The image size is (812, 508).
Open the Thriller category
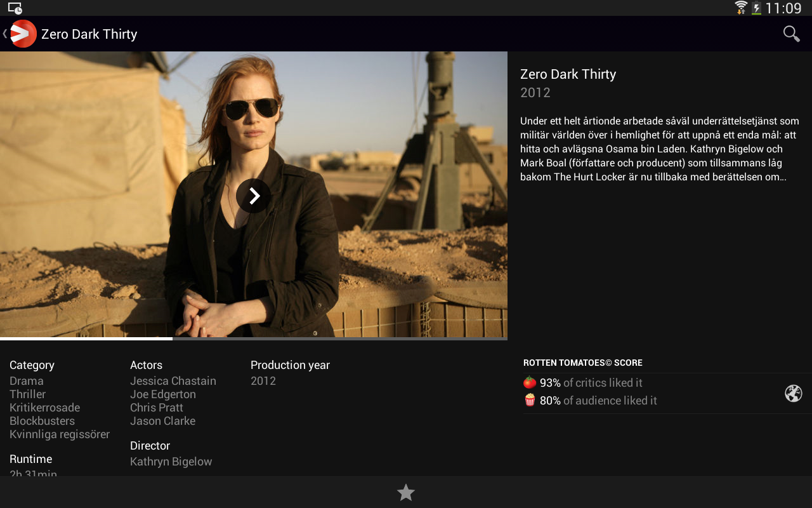pyautogui.click(x=28, y=394)
